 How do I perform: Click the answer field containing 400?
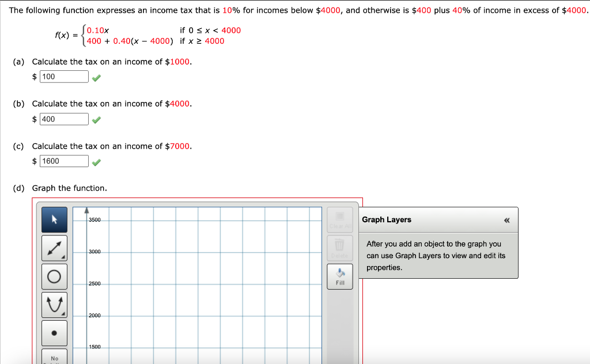pyautogui.click(x=63, y=119)
